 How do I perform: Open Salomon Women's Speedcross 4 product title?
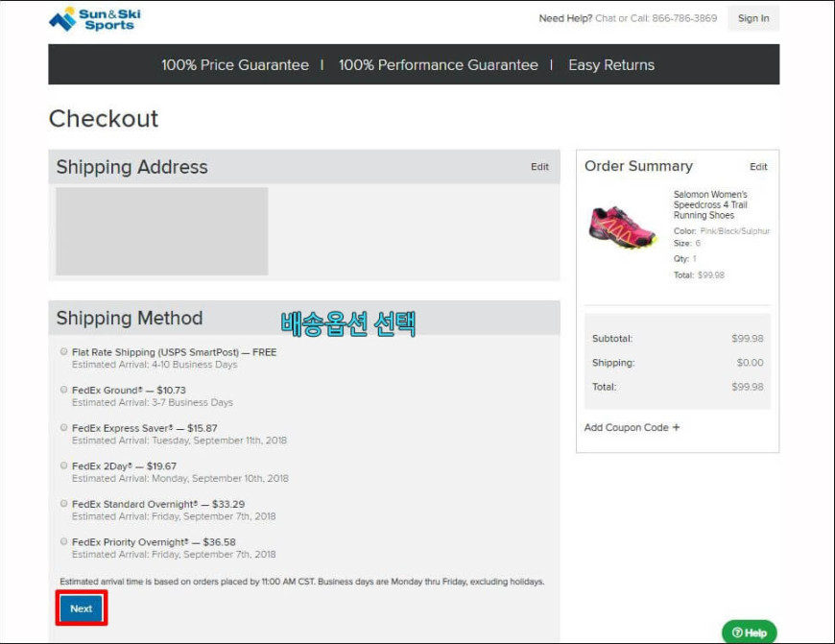pyautogui.click(x=710, y=204)
